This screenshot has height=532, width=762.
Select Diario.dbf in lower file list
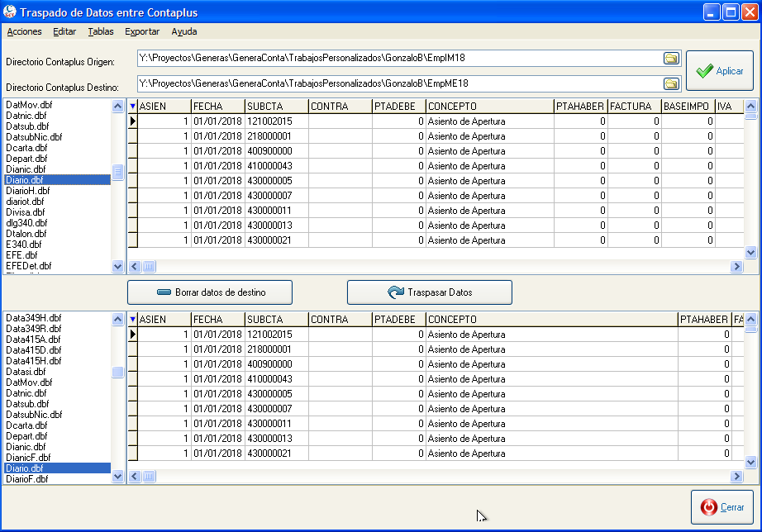pyautogui.click(x=57, y=468)
